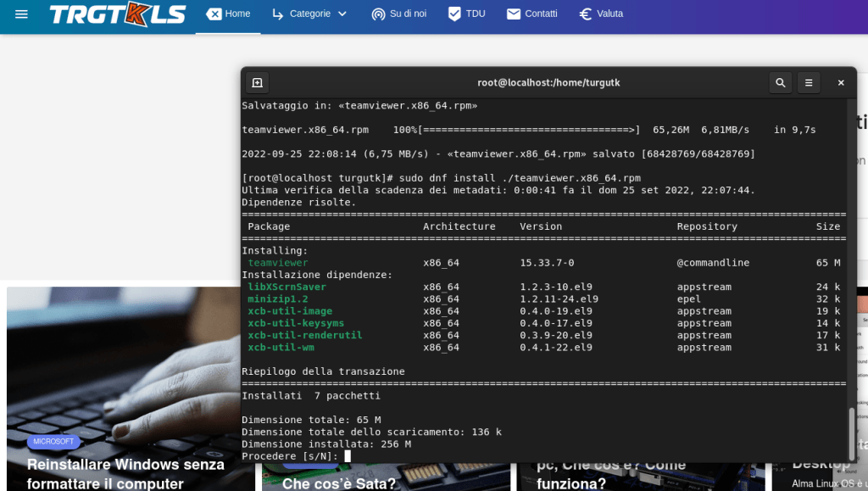Image resolution: width=868 pixels, height=491 pixels.
Task: Open a new terminal tab
Action: tap(258, 82)
